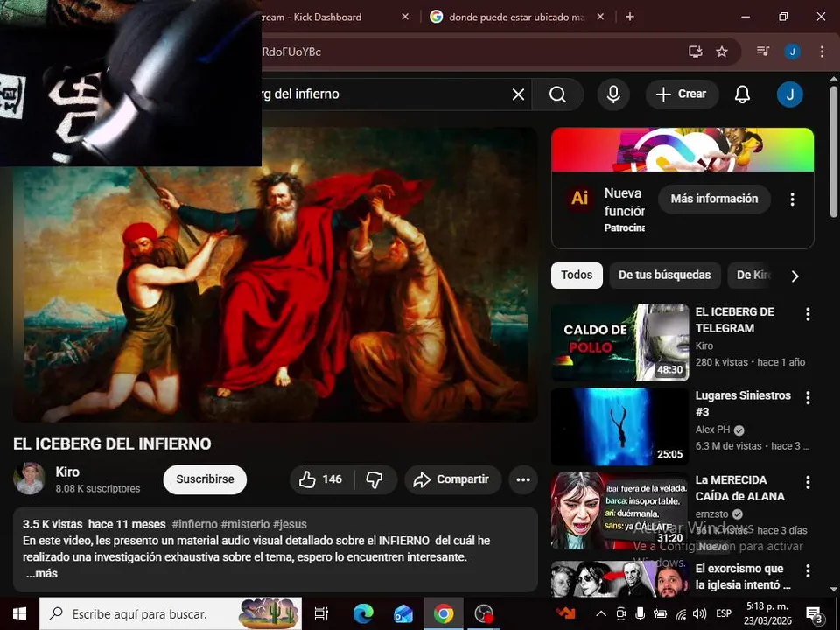Open the volume control in system tray
This screenshot has width=840, height=630.
point(699,614)
